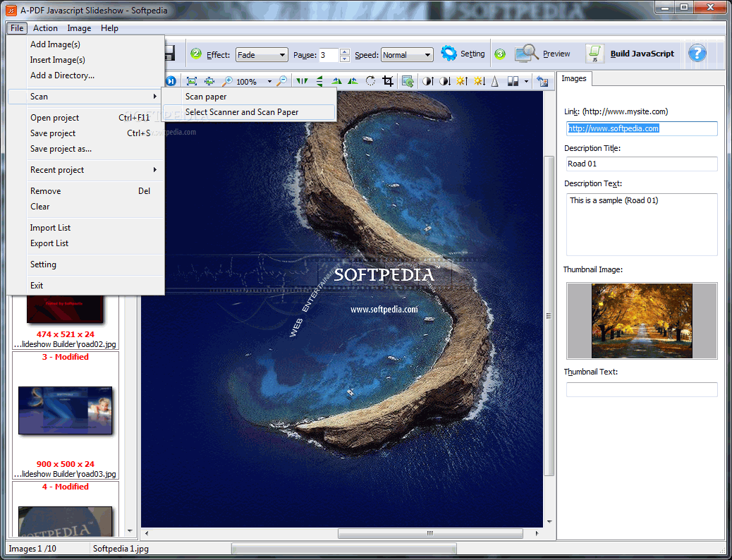Open the Image menu
The height and width of the screenshot is (560, 732).
click(x=79, y=28)
